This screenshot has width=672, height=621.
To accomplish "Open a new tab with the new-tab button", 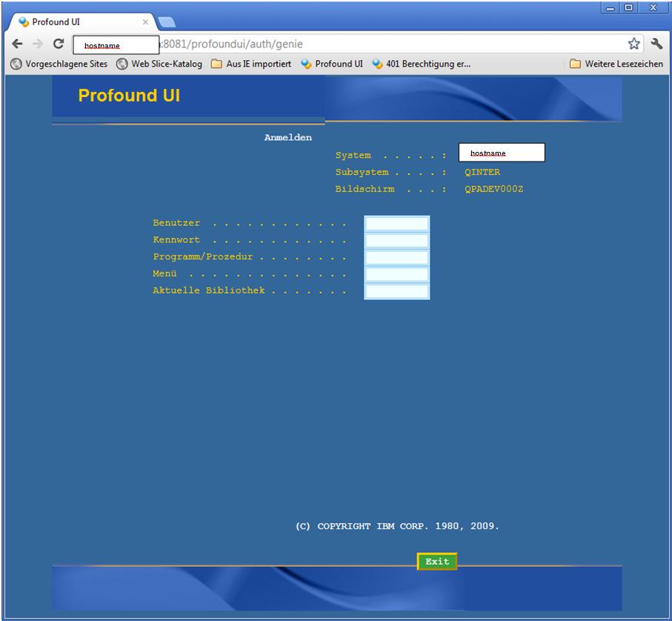I will [166, 21].
